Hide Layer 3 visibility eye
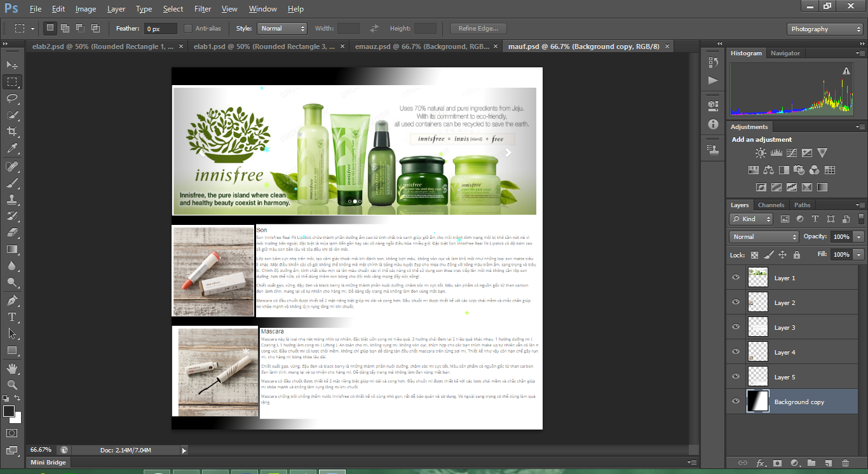This screenshot has width=868, height=474. tap(736, 327)
